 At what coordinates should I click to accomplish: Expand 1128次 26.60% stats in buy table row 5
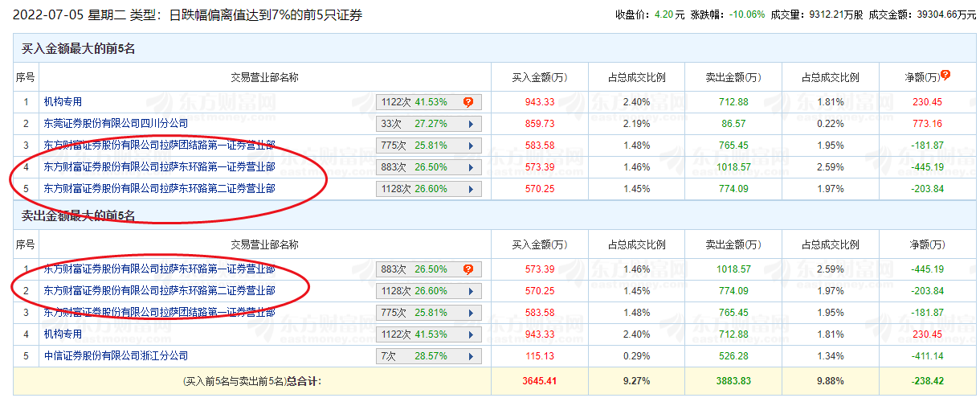(x=469, y=189)
